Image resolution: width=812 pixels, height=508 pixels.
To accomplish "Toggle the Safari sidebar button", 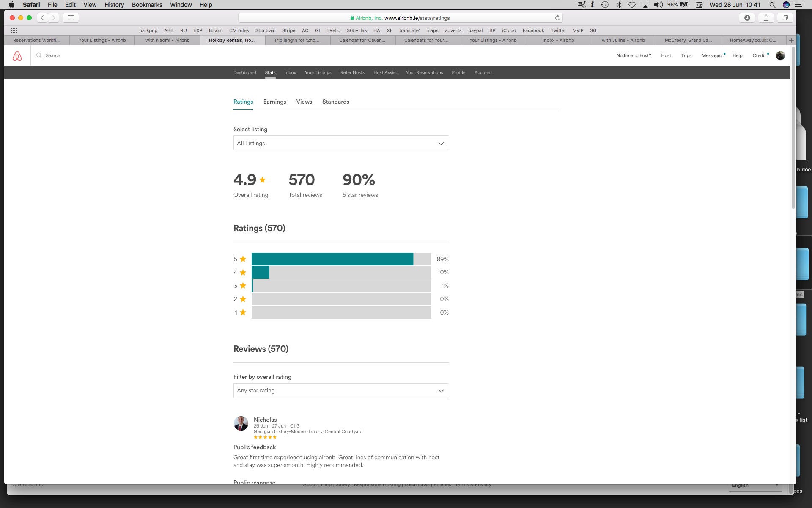I will click(x=71, y=18).
